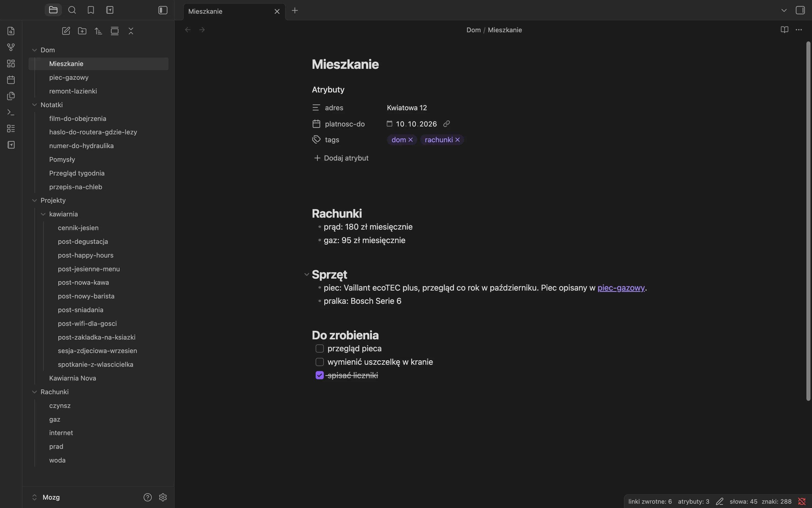The image size is (812, 508).
Task: Open quick switcher file-search ribbon icon
Action: pyautogui.click(x=11, y=31)
